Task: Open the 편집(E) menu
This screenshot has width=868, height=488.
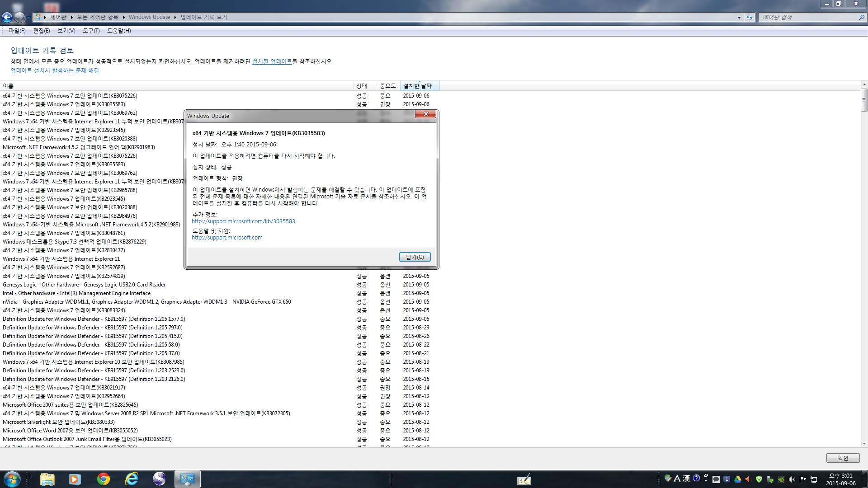Action: click(42, 31)
